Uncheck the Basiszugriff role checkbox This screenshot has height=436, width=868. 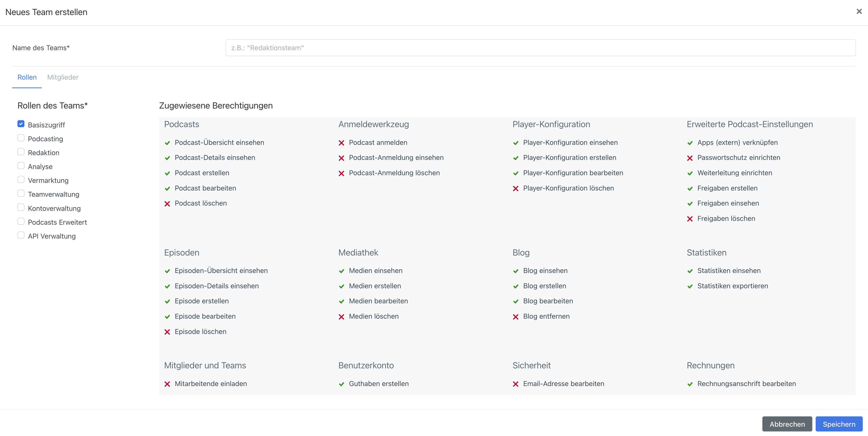(21, 124)
